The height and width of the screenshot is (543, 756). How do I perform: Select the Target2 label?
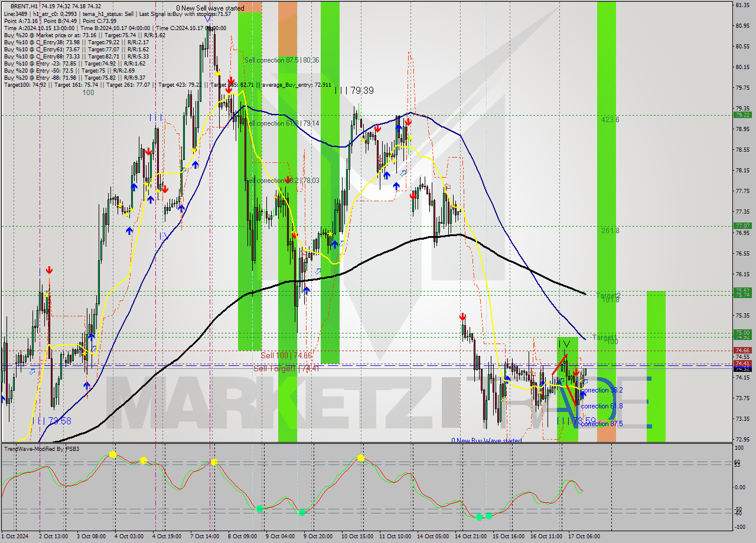(608, 295)
